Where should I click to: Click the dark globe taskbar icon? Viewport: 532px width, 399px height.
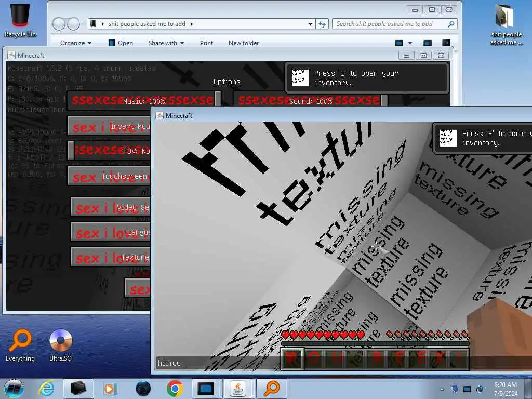(x=143, y=389)
